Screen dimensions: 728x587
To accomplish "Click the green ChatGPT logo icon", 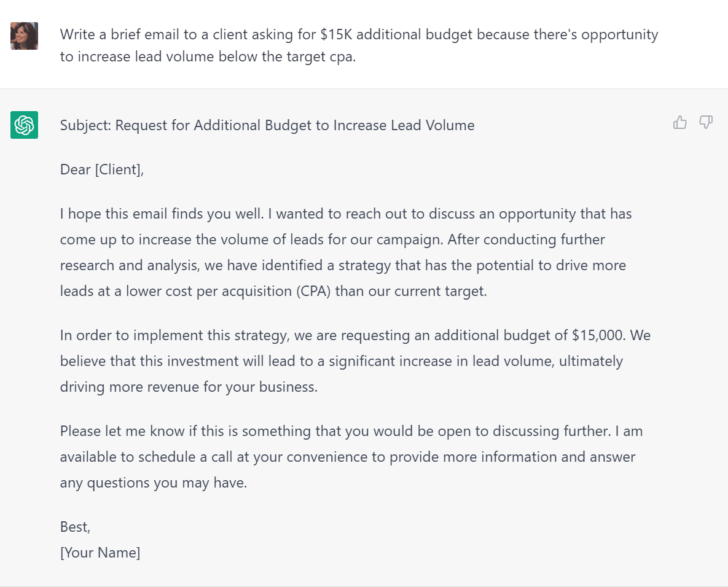I will pyautogui.click(x=24, y=124).
